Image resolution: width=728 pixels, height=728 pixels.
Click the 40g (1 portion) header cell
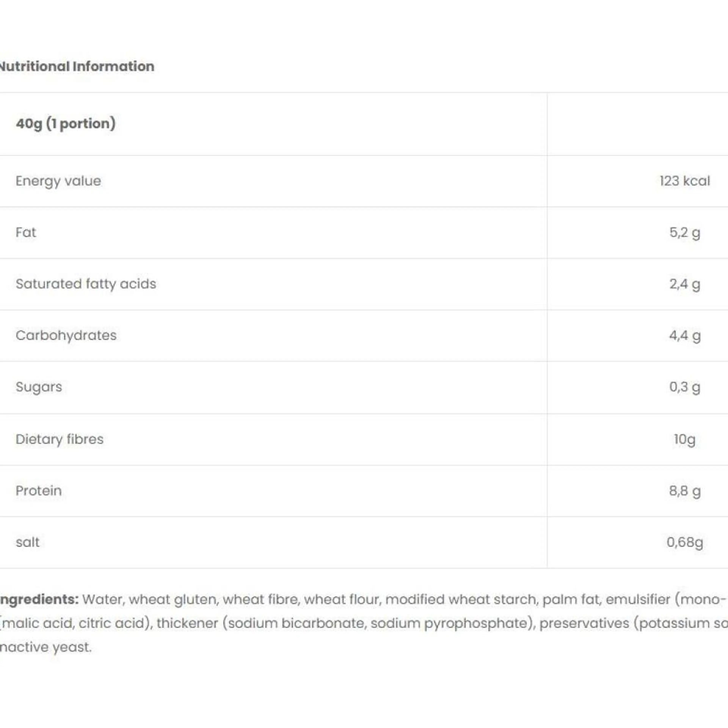[66, 124]
